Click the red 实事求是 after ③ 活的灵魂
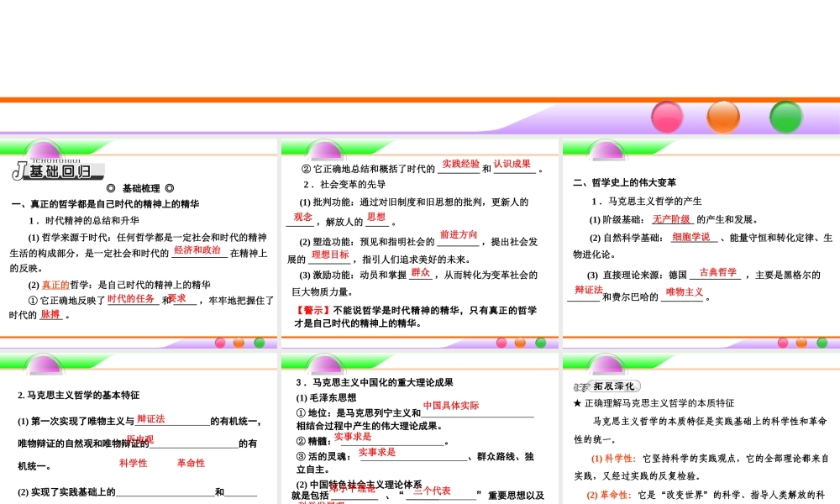Viewport: 840px width, 504px height. pos(376,452)
